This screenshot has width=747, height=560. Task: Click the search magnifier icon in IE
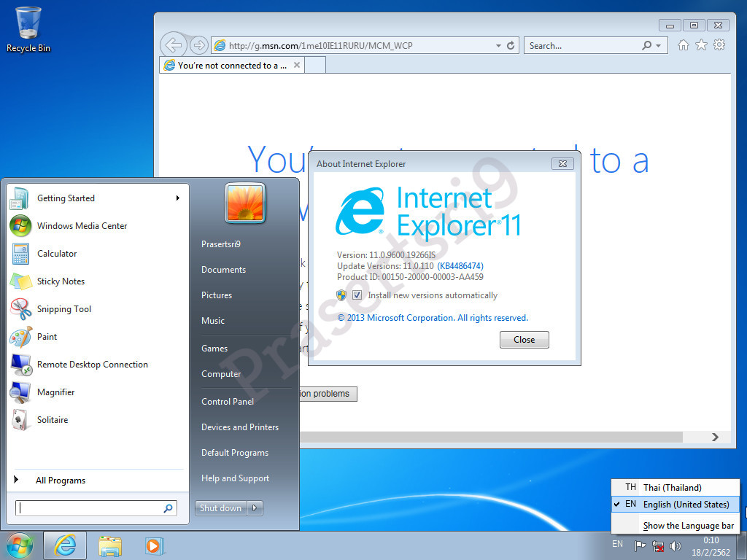(x=647, y=46)
